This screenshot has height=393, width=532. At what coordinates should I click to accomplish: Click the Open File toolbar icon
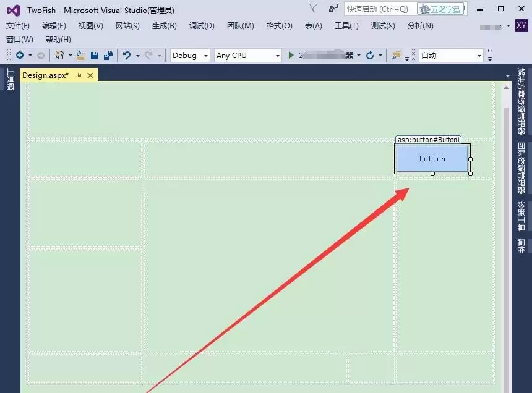point(79,55)
